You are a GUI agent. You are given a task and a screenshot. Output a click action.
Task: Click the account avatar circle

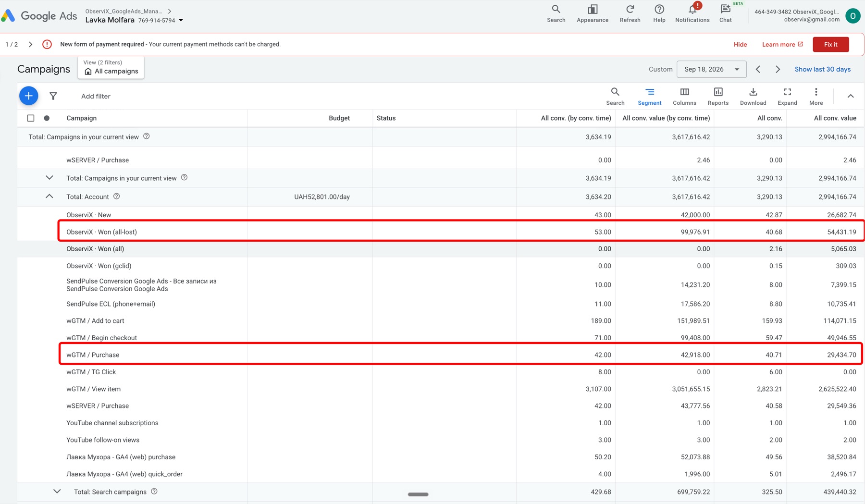point(853,16)
